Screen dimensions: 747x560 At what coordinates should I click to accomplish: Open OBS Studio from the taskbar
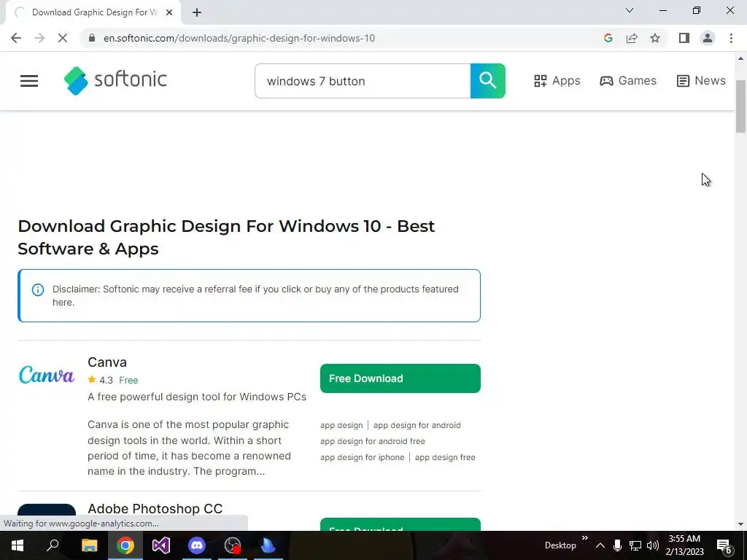click(x=233, y=545)
